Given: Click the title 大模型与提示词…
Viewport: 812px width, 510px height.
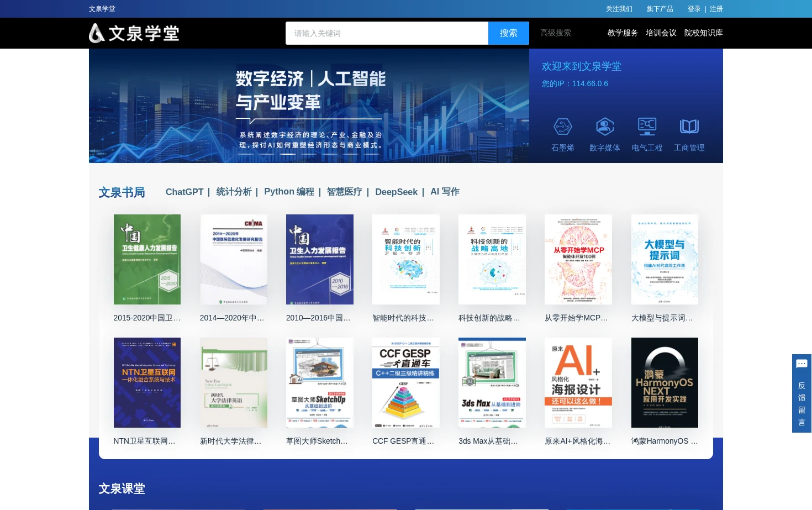Looking at the screenshot, I should (662, 318).
